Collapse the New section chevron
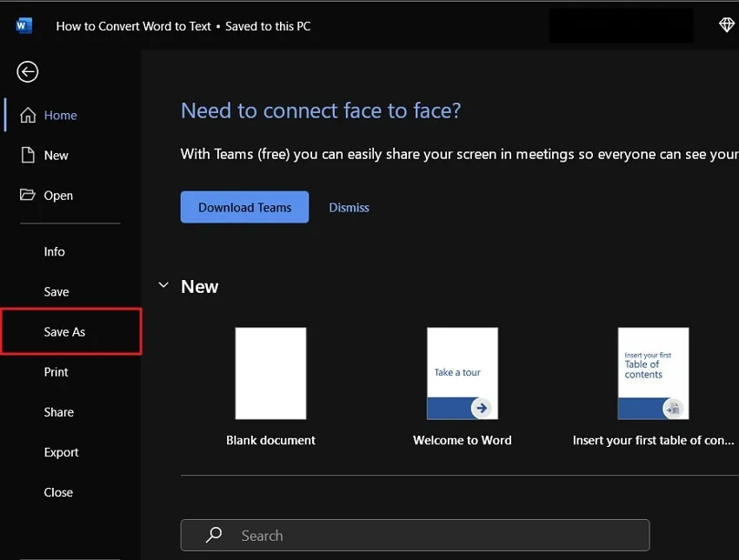This screenshot has width=739, height=560. (x=163, y=286)
